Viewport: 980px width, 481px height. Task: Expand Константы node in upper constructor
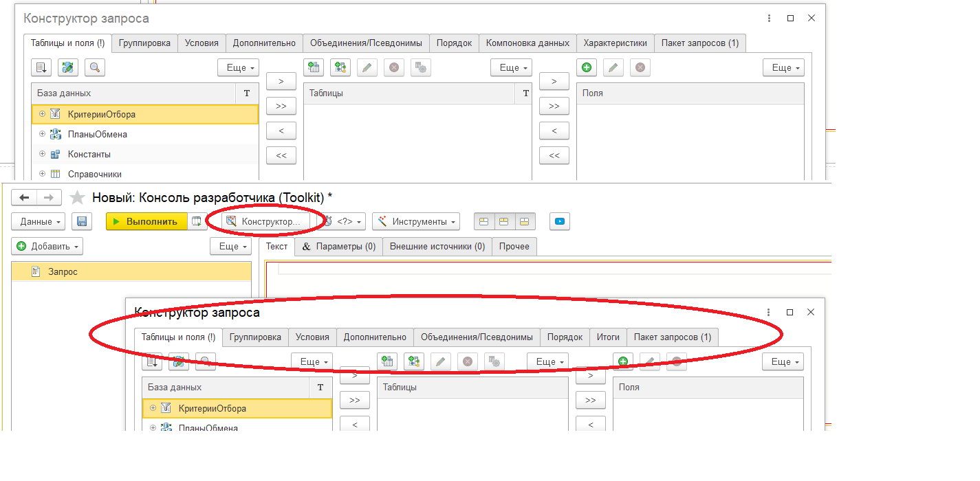click(43, 154)
